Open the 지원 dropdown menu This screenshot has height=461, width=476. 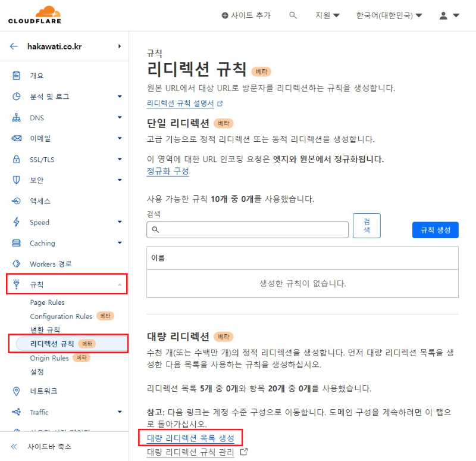[x=327, y=15]
